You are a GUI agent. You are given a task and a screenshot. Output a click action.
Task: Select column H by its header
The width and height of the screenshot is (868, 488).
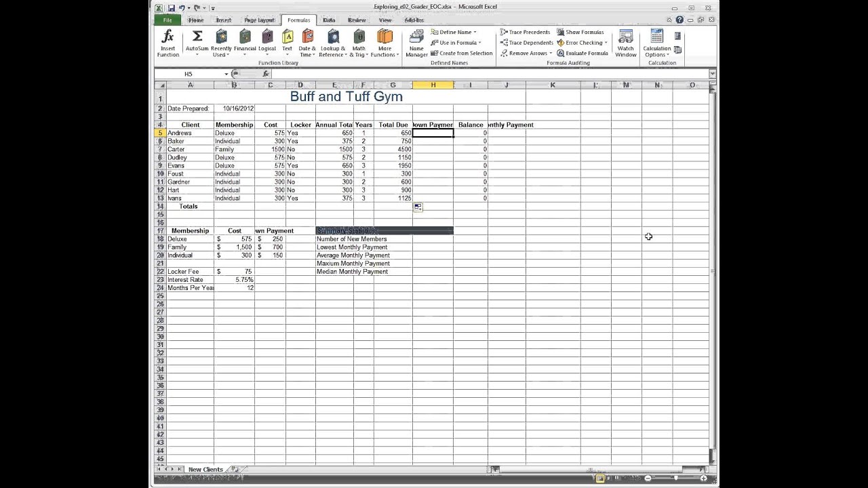click(x=433, y=85)
